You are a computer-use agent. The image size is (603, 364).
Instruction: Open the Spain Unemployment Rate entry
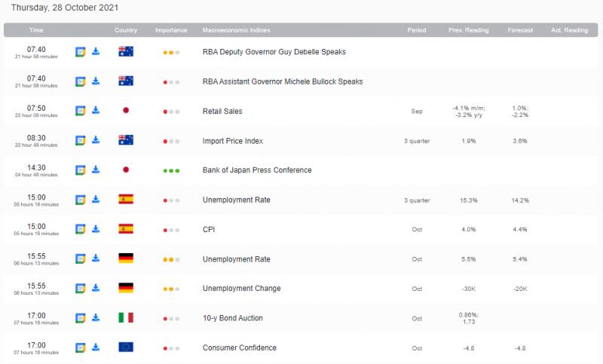tap(236, 200)
